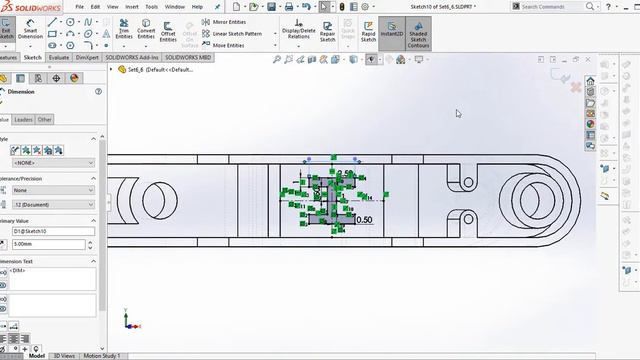This screenshot has height=360, width=640.
Task: Open the Window menu
Action: pyautogui.click(x=175, y=7)
